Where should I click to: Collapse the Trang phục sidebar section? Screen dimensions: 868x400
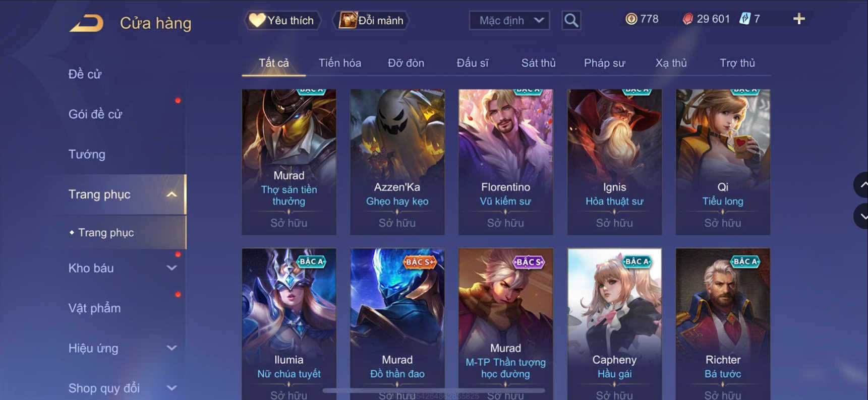[171, 194]
